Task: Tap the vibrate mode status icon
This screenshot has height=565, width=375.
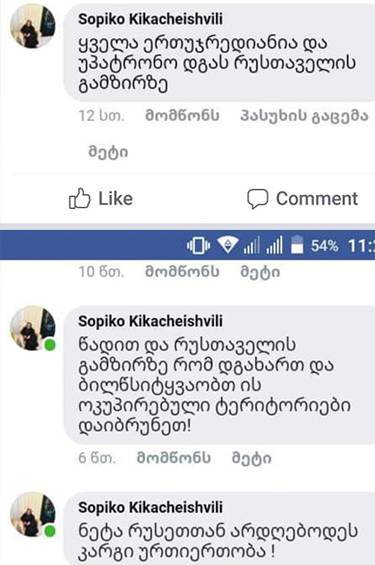Action: click(x=198, y=246)
